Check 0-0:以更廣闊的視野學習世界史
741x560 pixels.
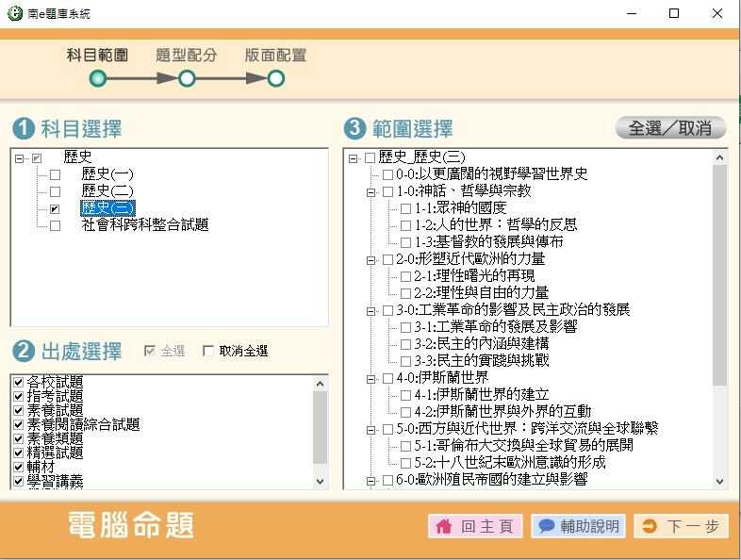point(387,174)
